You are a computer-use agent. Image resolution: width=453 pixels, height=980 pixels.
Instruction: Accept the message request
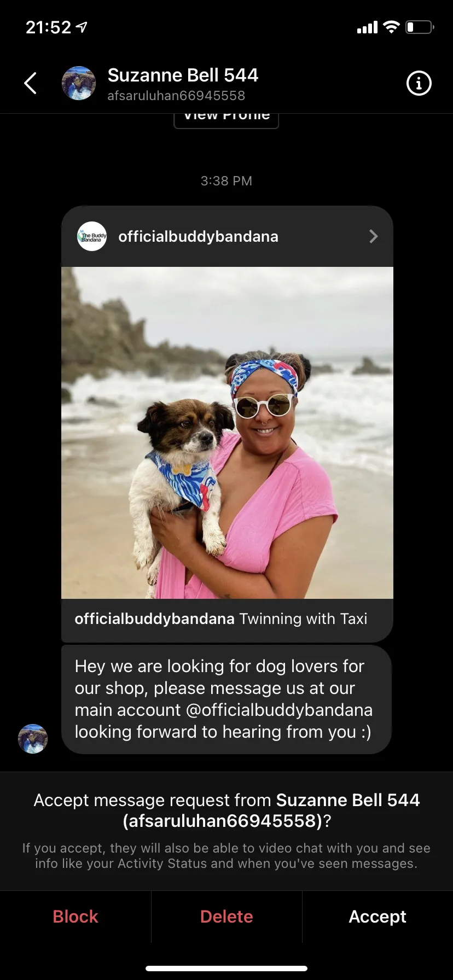377,917
